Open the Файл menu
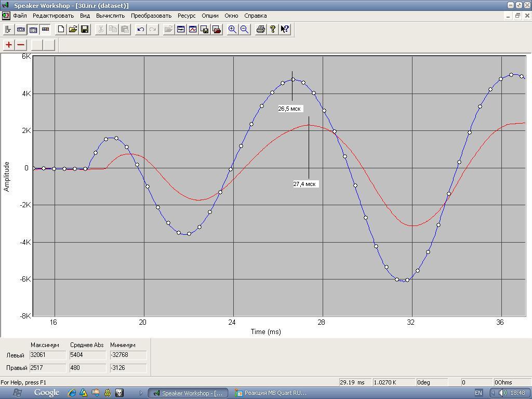The height and width of the screenshot is (399, 532). 20,16
